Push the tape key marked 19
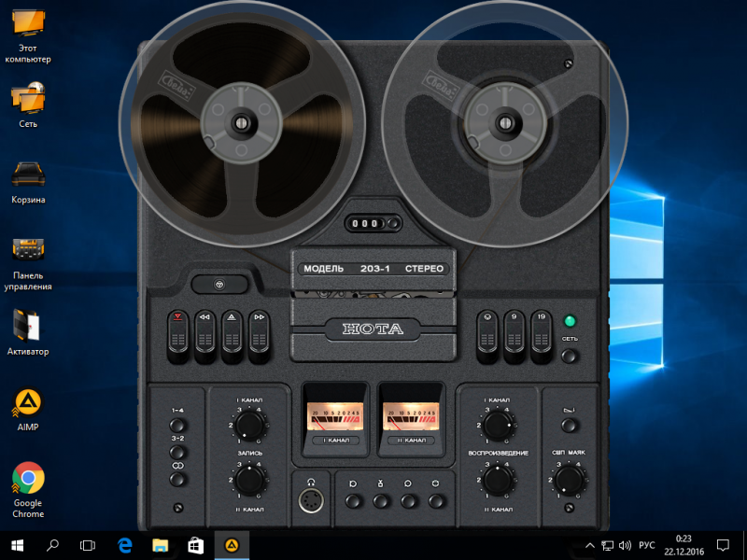747x560 pixels. coord(542,336)
